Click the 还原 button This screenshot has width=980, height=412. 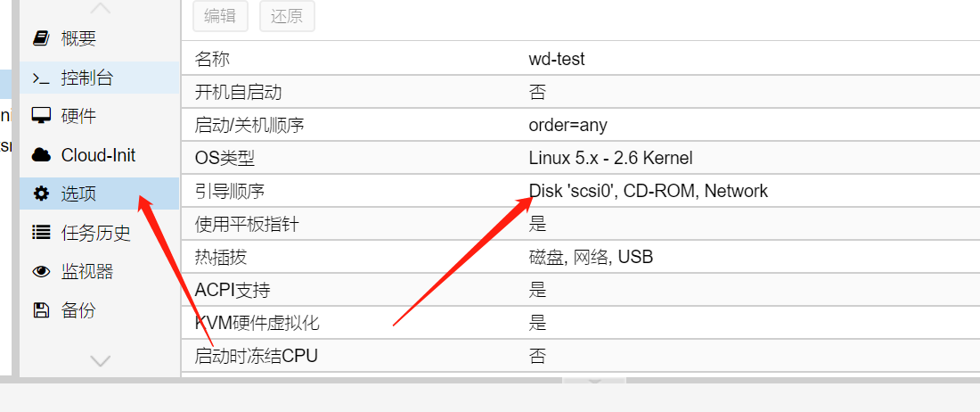[287, 16]
